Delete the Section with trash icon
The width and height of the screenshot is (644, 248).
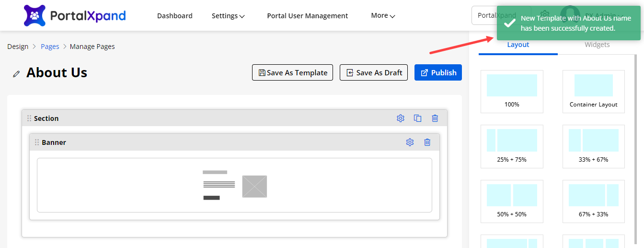(x=435, y=118)
